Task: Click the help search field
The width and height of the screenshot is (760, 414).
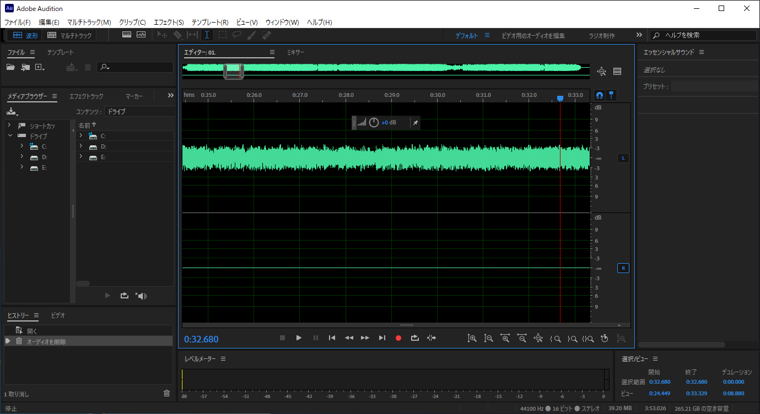Action: 704,35
